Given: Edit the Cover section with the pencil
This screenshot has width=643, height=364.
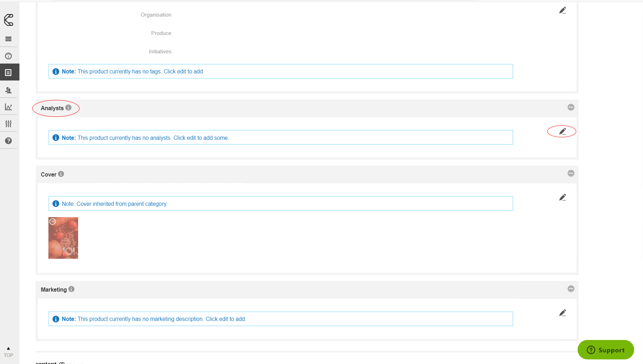Looking at the screenshot, I should tap(562, 197).
